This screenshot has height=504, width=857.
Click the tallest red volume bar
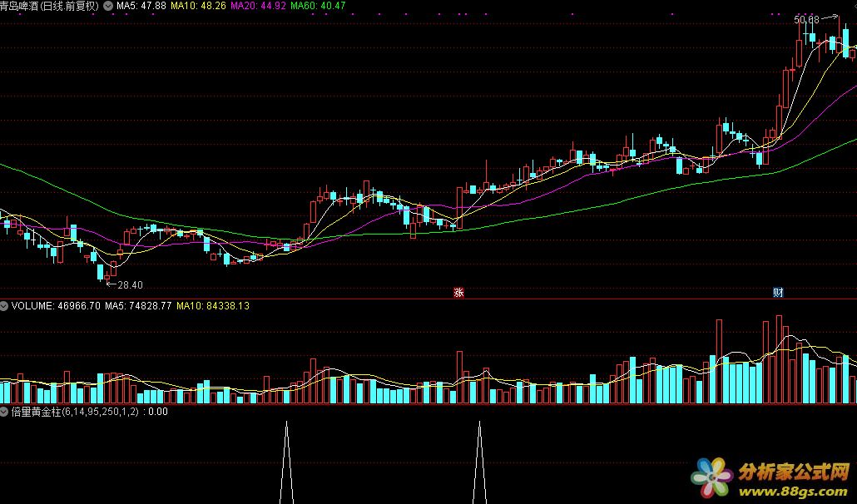[779, 359]
